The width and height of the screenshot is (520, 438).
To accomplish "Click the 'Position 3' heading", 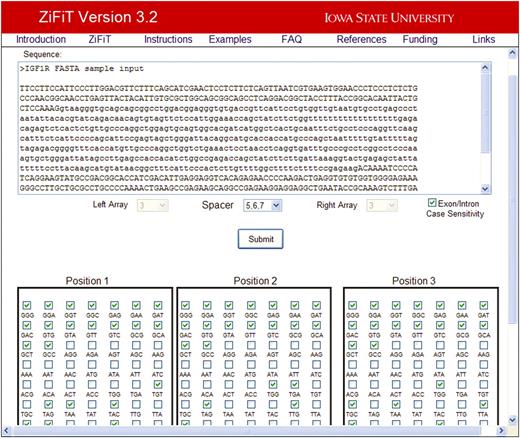I will click(x=414, y=281).
